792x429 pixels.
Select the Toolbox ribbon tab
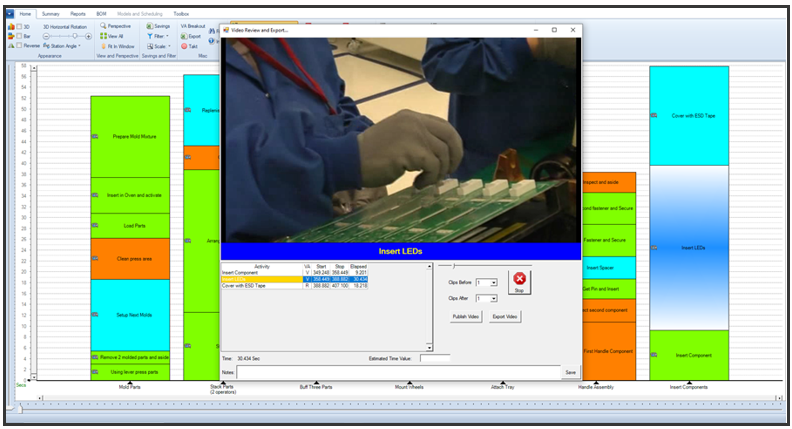(181, 14)
